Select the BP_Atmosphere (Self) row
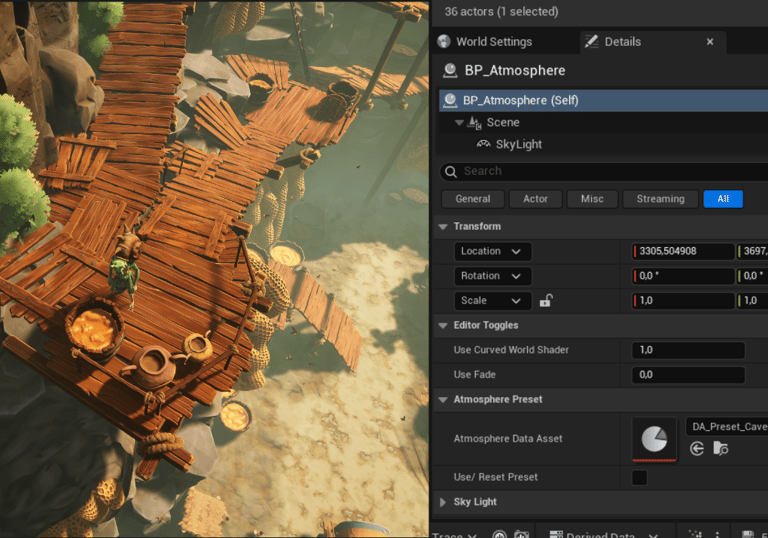 pyautogui.click(x=603, y=100)
